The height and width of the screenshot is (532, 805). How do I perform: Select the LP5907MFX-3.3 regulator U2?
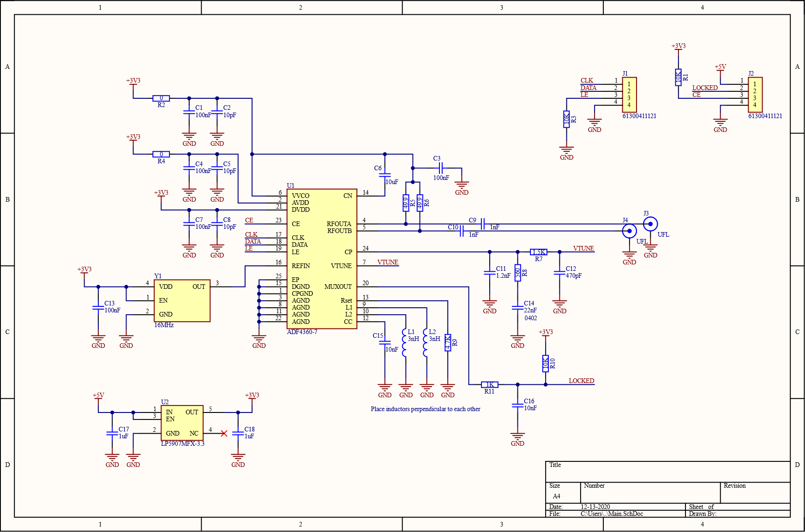182,423
